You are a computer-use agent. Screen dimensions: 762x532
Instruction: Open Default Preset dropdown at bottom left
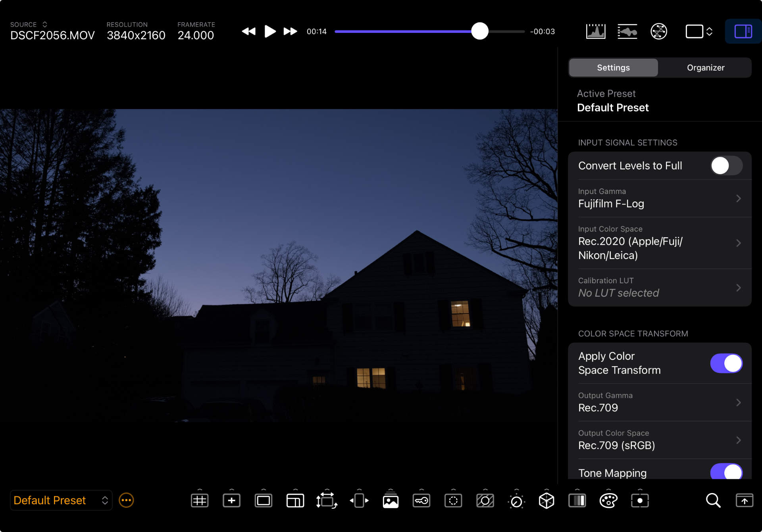click(61, 501)
